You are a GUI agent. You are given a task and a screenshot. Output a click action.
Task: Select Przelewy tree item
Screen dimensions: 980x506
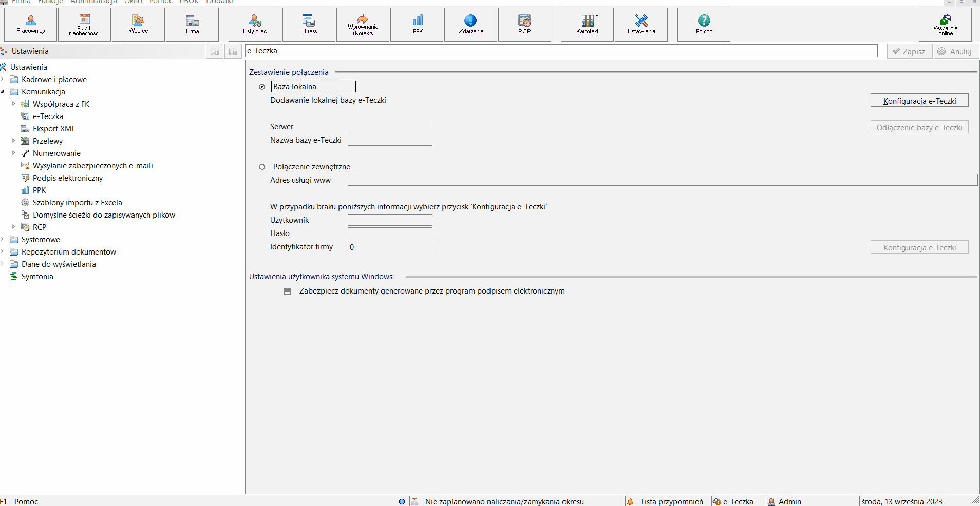point(48,141)
